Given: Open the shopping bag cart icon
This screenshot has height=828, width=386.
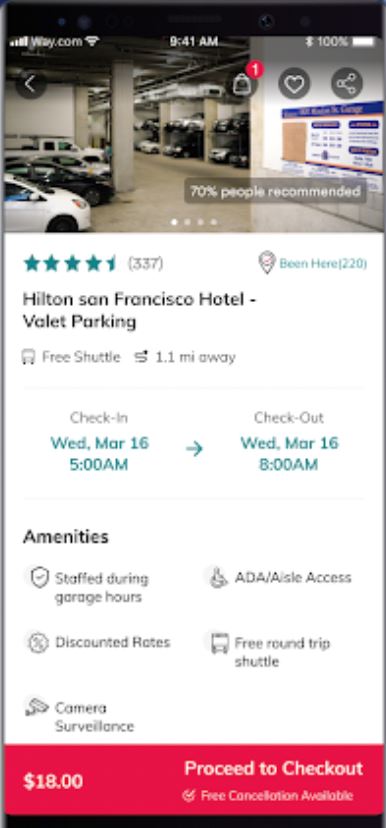Looking at the screenshot, I should click(241, 84).
